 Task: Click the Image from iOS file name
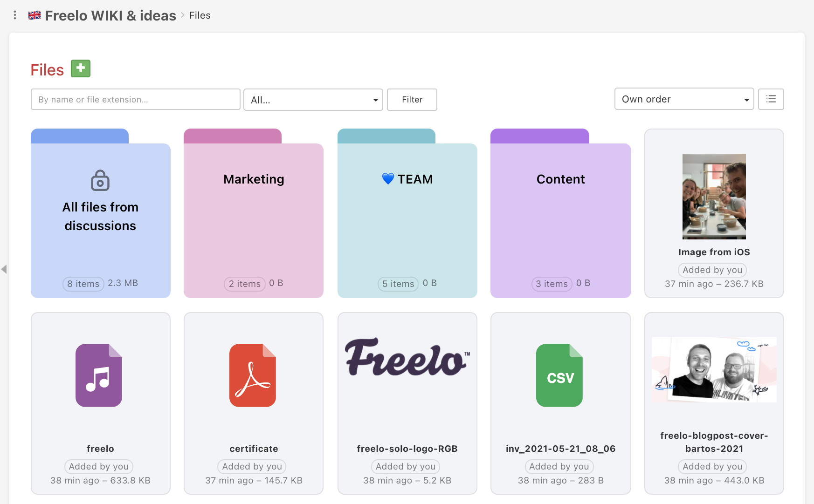(x=714, y=252)
